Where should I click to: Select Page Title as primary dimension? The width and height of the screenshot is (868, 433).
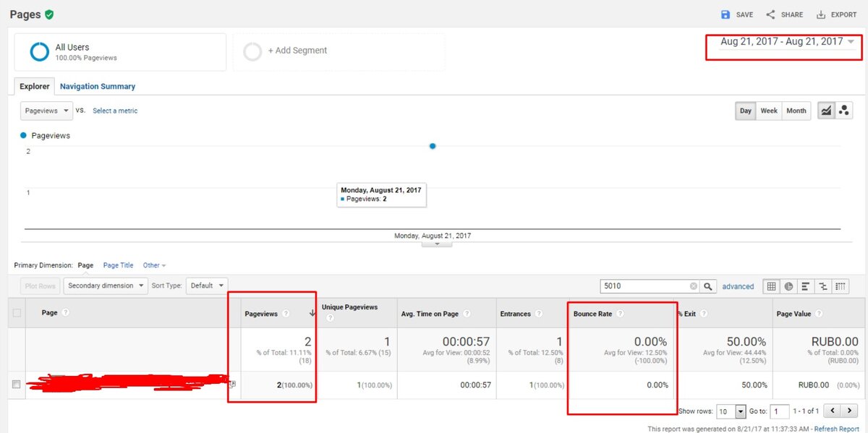pyautogui.click(x=118, y=265)
